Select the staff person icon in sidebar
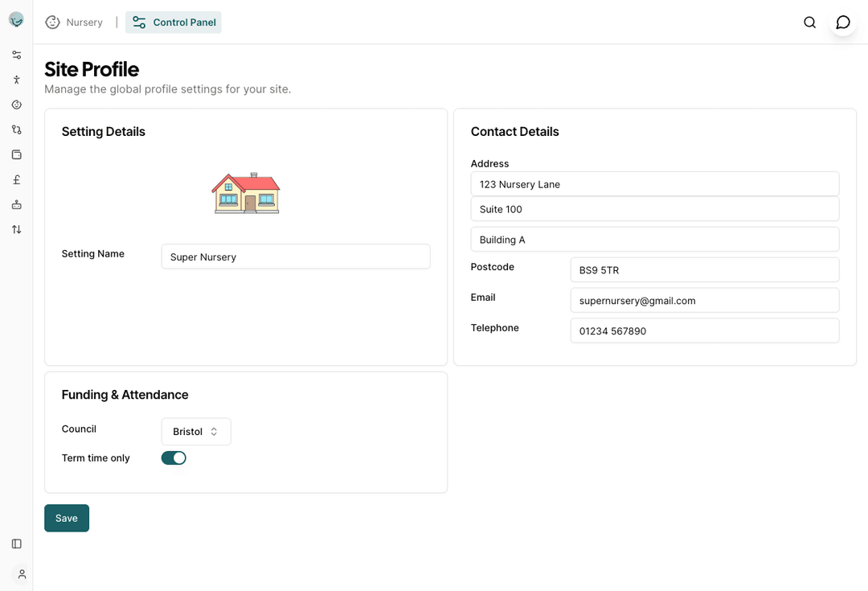Viewport: 868px width, 591px height. 16,80
